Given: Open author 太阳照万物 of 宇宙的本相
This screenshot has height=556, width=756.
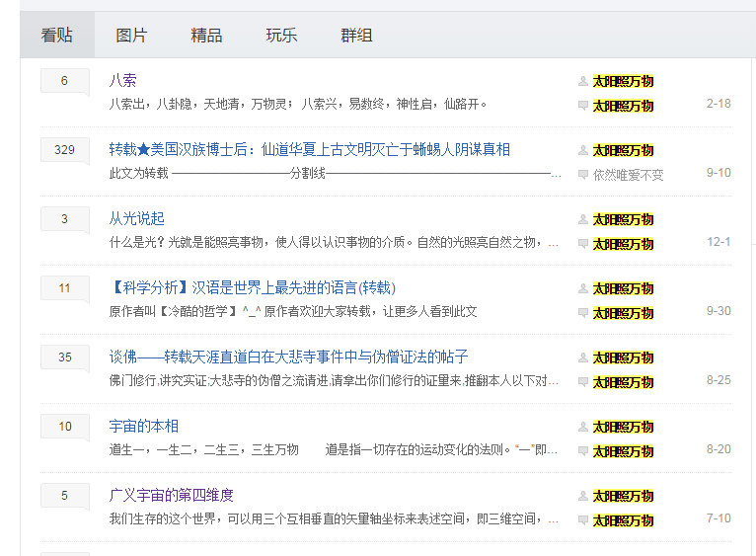Looking at the screenshot, I should 623,427.
